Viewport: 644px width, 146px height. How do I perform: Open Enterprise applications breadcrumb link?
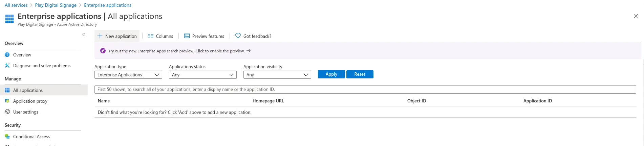point(108,5)
